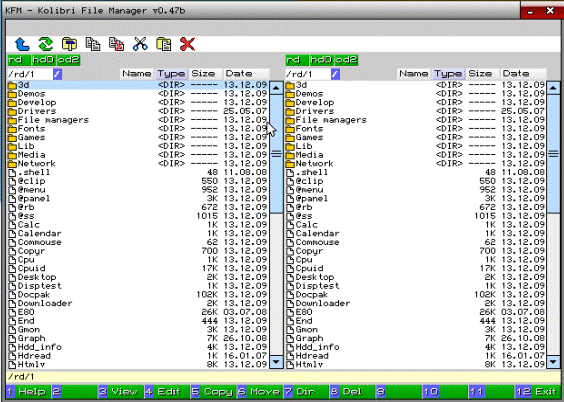Refresh panels with green arrows icon
The image size is (564, 402).
46,45
